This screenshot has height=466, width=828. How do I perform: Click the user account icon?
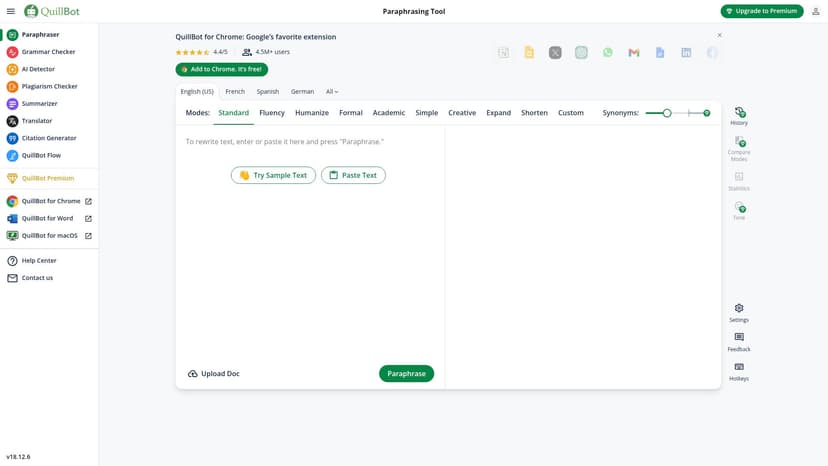click(x=816, y=11)
